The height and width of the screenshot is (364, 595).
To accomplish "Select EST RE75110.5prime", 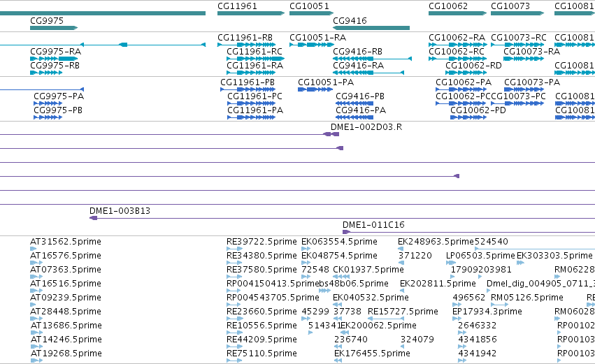I will coord(261,354).
